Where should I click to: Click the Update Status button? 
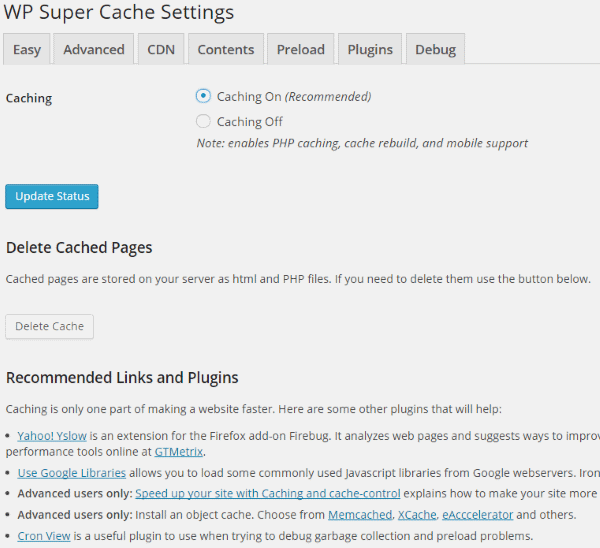click(52, 196)
